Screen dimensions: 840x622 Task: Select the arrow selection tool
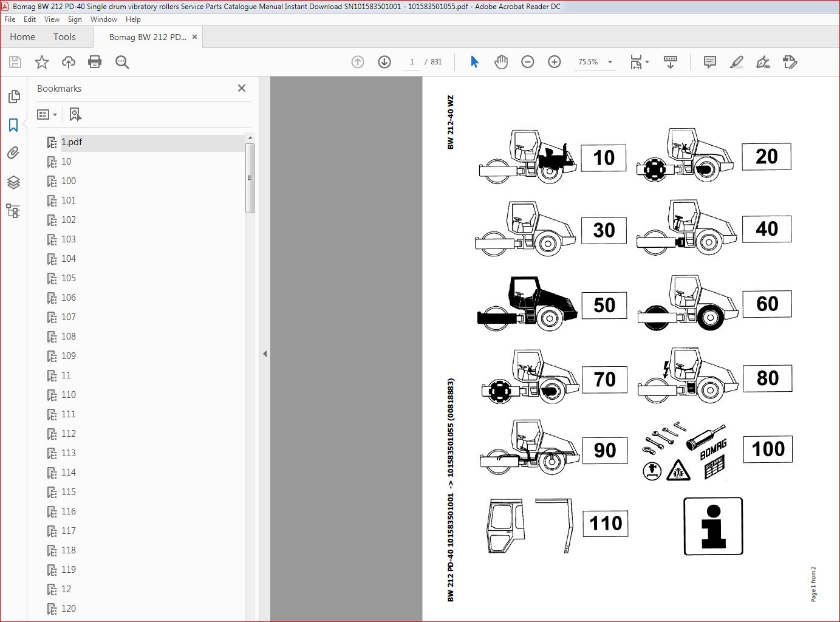(474, 62)
